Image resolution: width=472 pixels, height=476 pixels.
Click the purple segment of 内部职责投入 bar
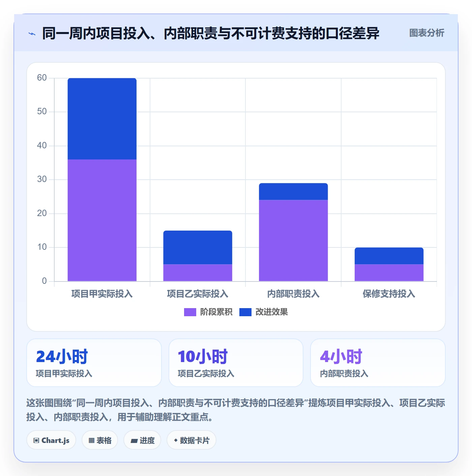[x=293, y=240]
